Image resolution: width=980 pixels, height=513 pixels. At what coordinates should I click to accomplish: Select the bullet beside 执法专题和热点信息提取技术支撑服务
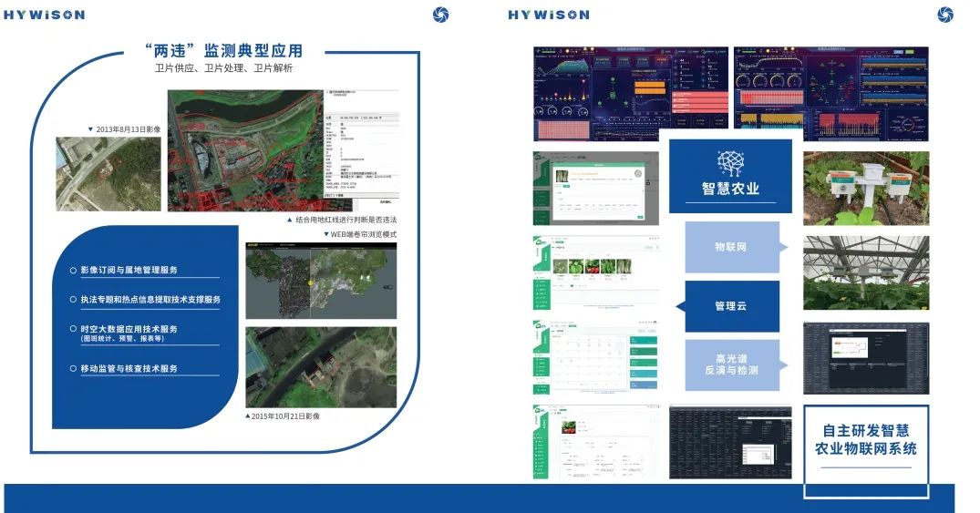(x=73, y=300)
